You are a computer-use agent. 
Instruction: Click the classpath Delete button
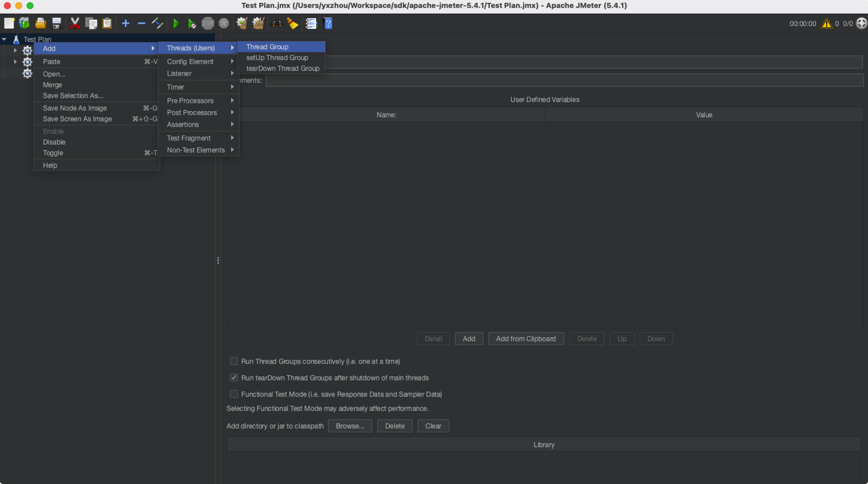click(395, 426)
